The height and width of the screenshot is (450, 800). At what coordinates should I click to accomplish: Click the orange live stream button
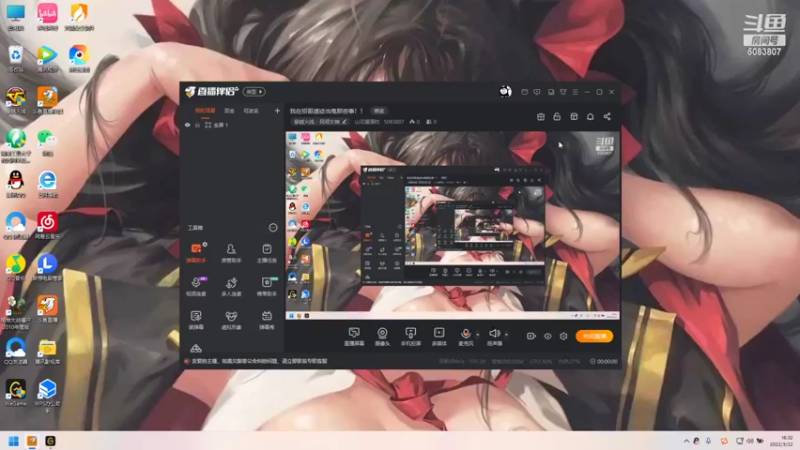[594, 336]
